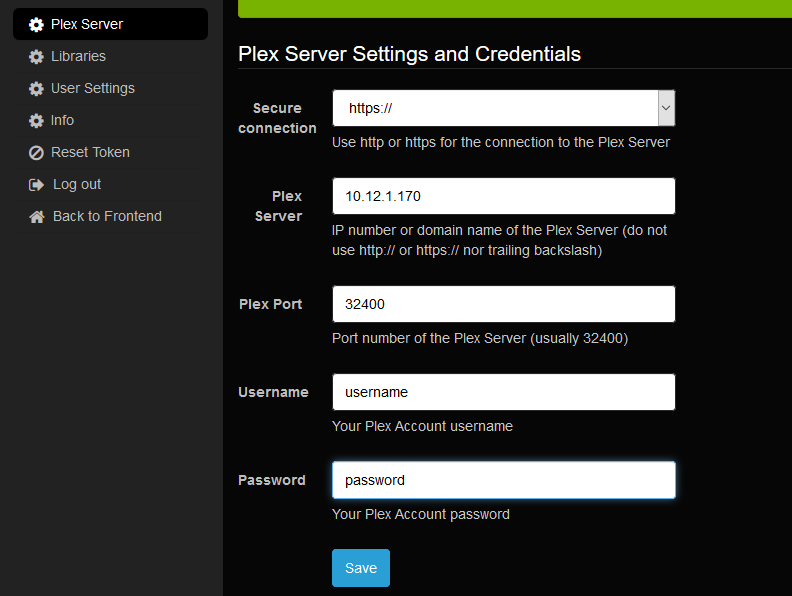Select Log out in sidebar
The image size is (792, 596).
(x=111, y=184)
